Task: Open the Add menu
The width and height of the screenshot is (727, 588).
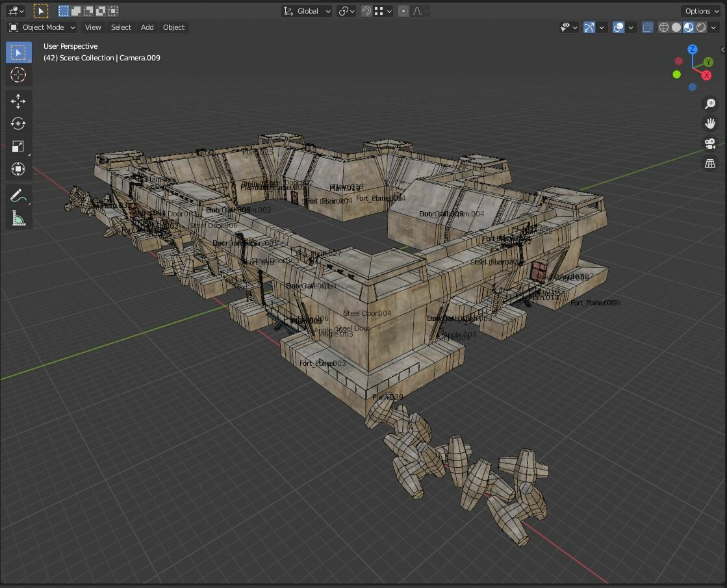Action: pos(147,27)
